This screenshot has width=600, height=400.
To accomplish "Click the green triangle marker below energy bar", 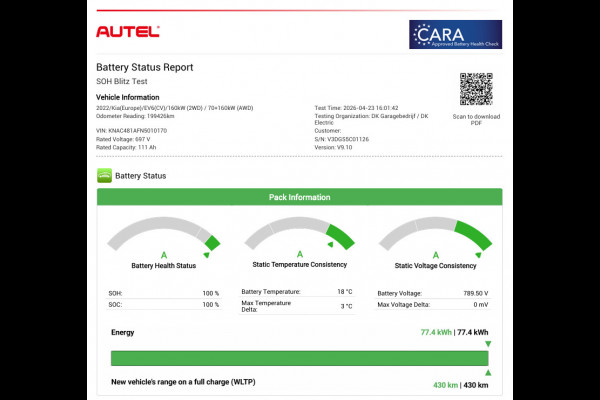I will (487, 372).
